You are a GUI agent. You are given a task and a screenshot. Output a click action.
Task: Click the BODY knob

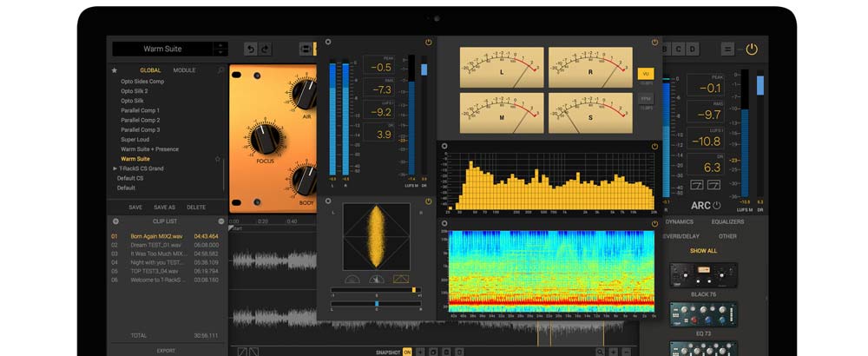pyautogui.click(x=305, y=180)
